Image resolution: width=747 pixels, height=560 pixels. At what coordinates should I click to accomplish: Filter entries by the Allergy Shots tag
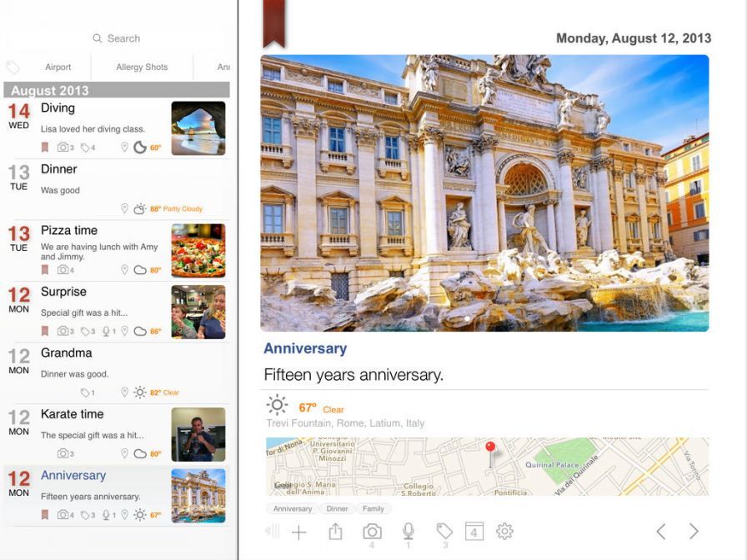[x=142, y=67]
